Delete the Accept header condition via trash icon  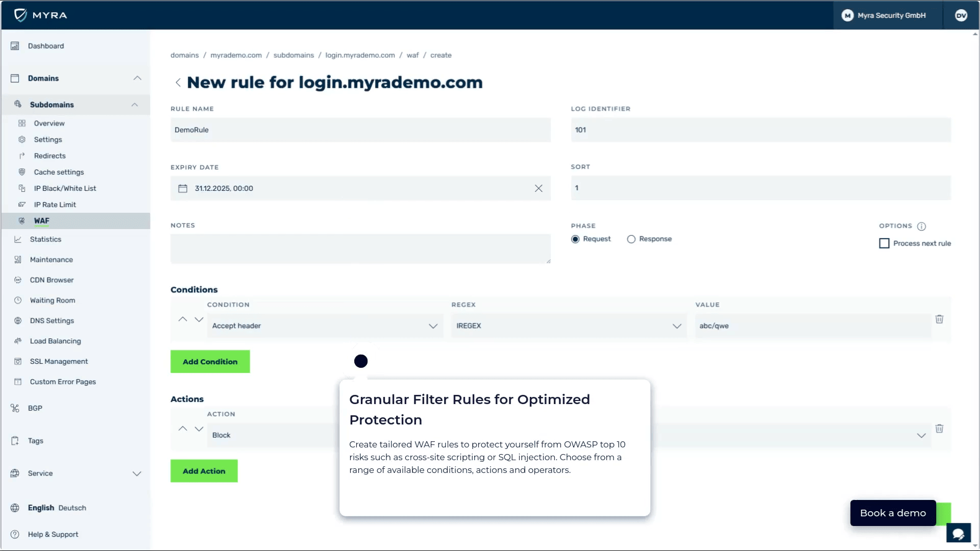point(940,319)
